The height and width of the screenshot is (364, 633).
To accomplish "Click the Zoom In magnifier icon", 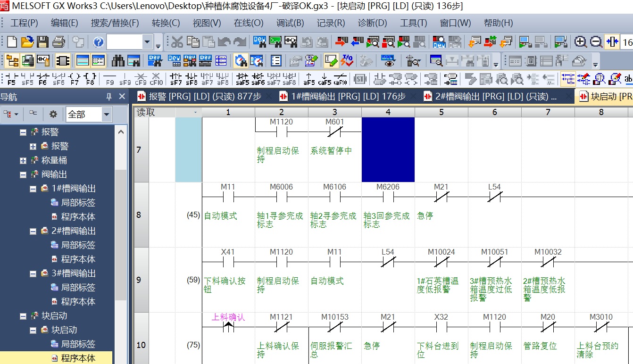I will [581, 42].
